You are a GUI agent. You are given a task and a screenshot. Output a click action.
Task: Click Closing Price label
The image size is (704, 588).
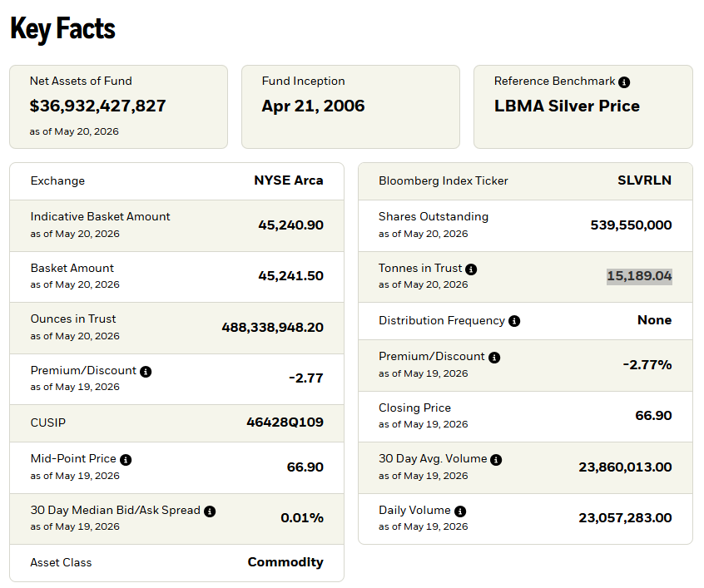(x=414, y=408)
